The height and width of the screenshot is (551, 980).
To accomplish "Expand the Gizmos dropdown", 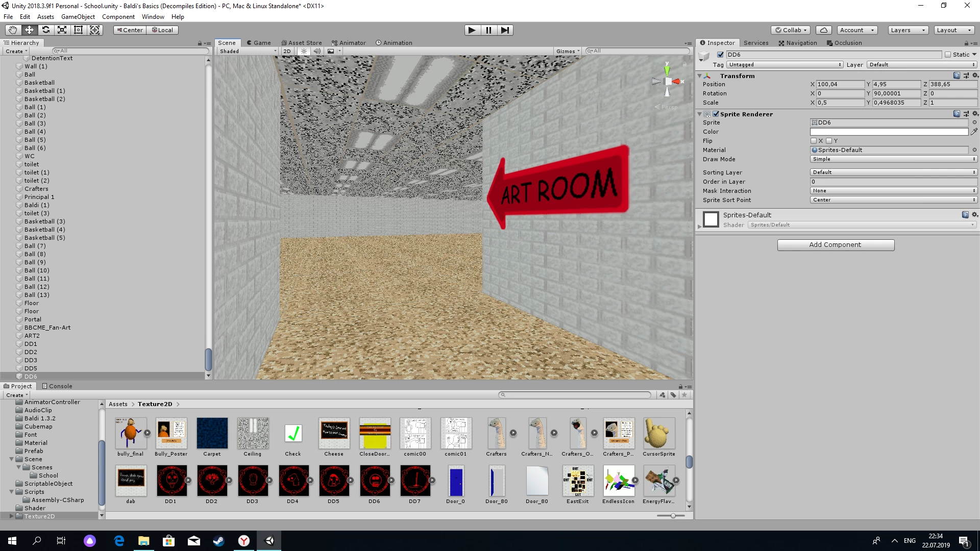I will pyautogui.click(x=568, y=51).
